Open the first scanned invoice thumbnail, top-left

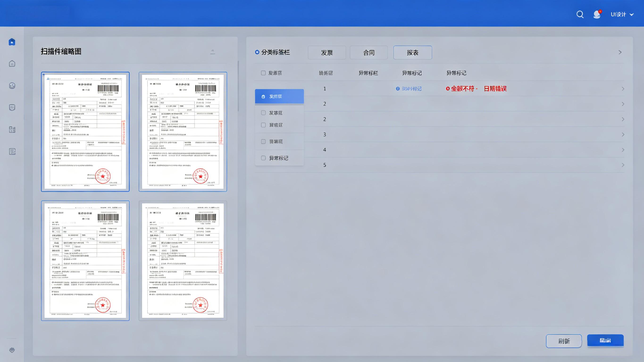click(85, 132)
